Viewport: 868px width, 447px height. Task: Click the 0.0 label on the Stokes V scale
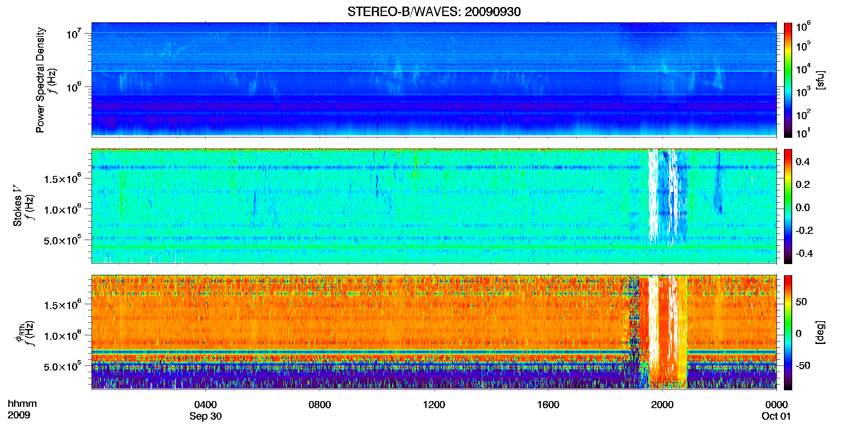tap(803, 207)
